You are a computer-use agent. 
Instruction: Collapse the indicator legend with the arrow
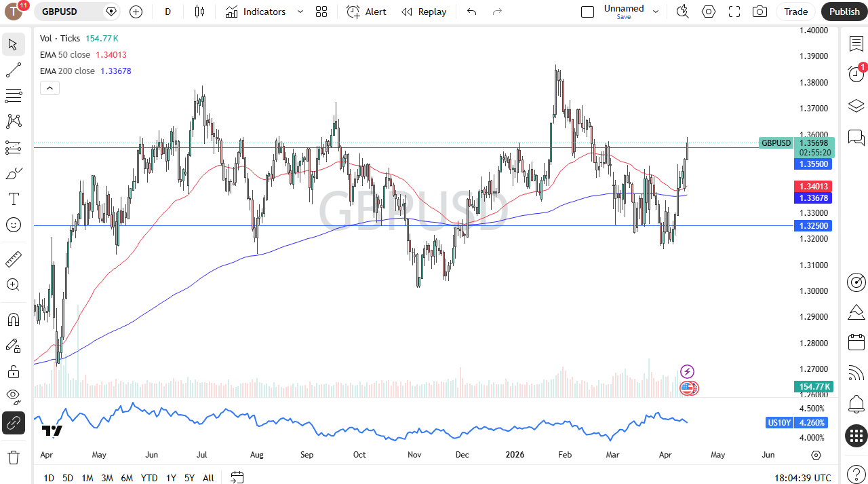50,88
